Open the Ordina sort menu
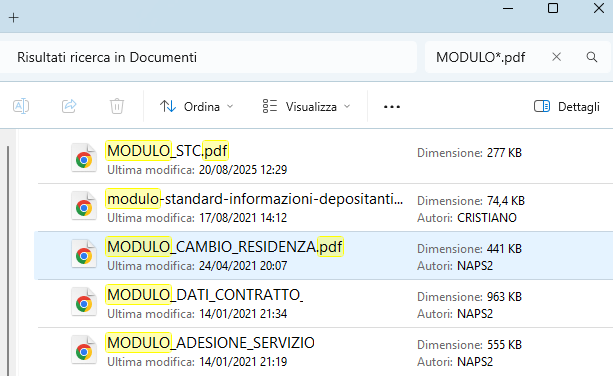Image resolution: width=613 pixels, height=376 pixels. click(197, 107)
